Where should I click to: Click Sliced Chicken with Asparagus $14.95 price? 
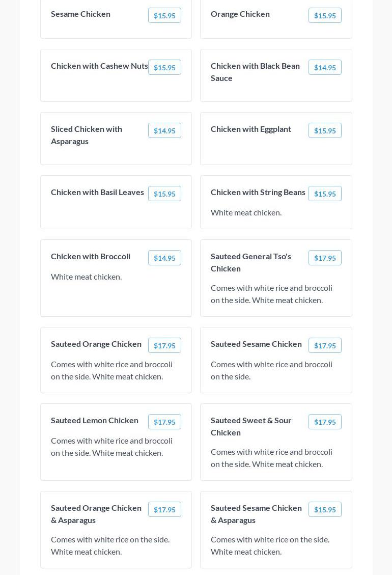coord(164,130)
